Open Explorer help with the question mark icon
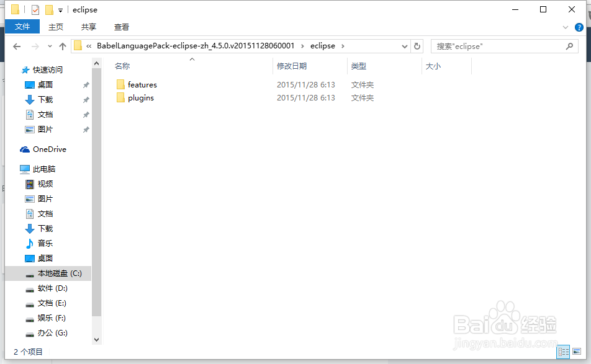 point(579,27)
